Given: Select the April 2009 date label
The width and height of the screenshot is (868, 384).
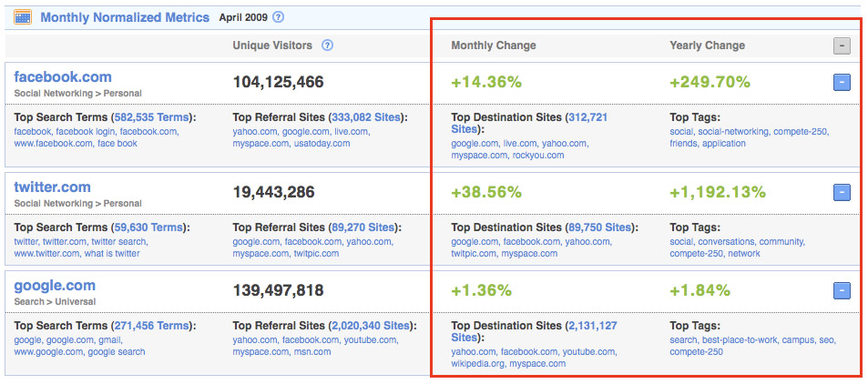Looking at the screenshot, I should pos(243,17).
